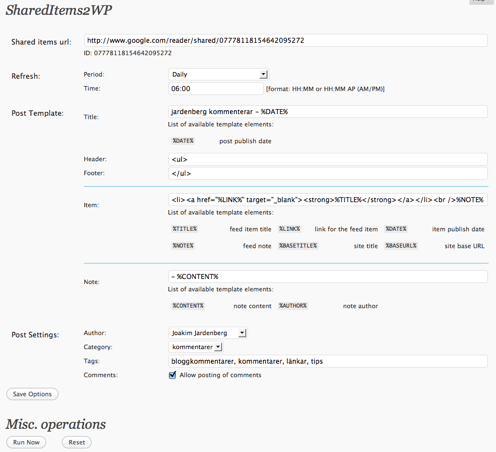Toggle Allow posting of comments checkbox
The height and width of the screenshot is (452, 496).
[172, 375]
